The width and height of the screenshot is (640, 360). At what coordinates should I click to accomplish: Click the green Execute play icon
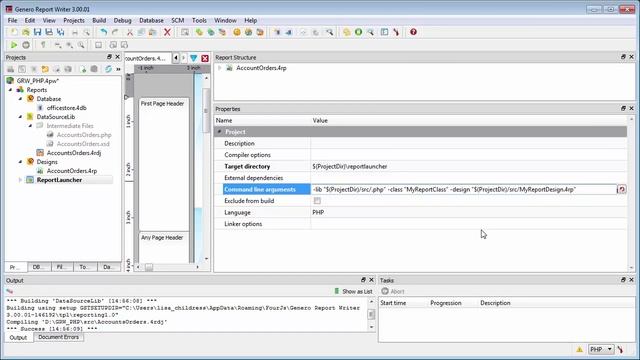coord(14,45)
